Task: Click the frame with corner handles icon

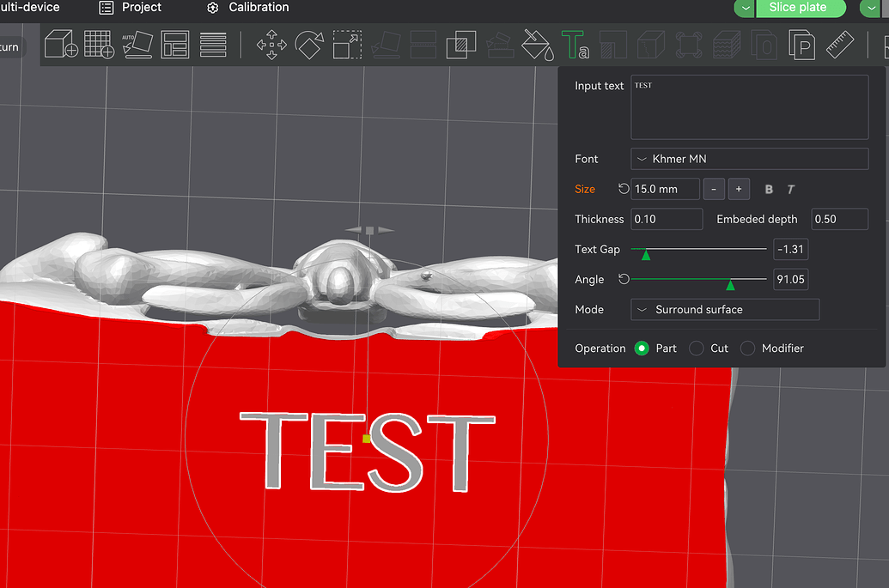Action: tap(689, 45)
